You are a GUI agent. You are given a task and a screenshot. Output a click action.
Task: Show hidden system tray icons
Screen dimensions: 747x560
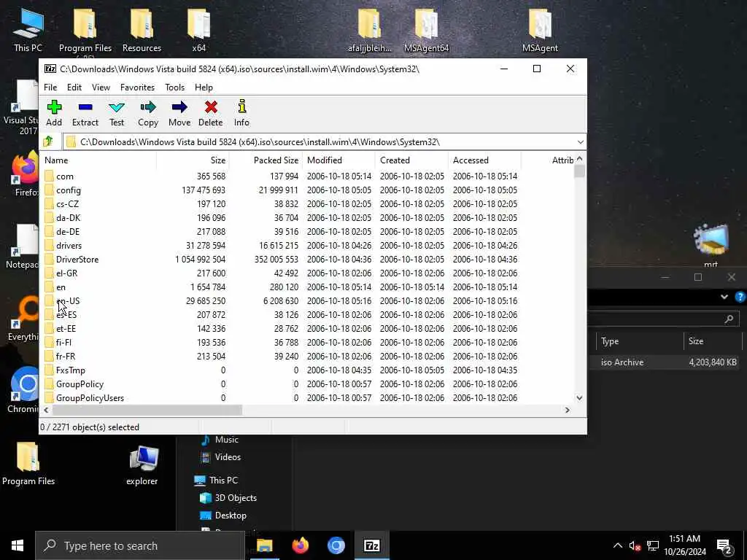click(617, 545)
